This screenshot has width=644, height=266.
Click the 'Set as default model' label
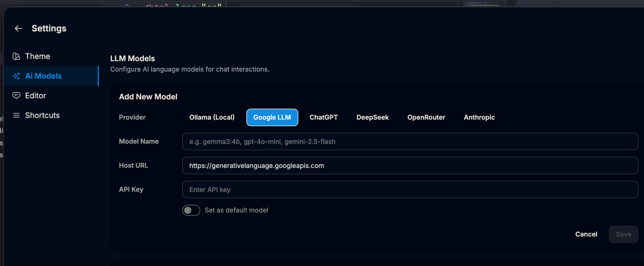(x=236, y=210)
